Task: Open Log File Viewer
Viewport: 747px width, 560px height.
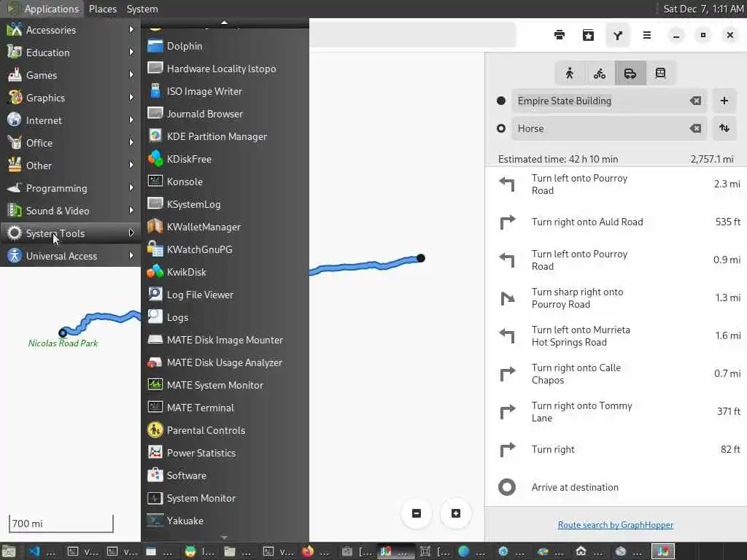Action: tap(225, 295)
